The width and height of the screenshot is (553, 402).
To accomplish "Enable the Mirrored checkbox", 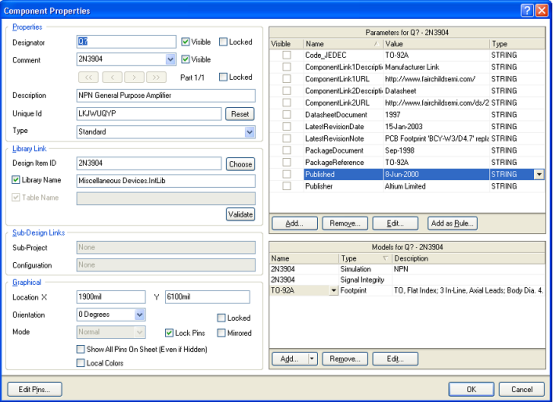I will tap(221, 333).
